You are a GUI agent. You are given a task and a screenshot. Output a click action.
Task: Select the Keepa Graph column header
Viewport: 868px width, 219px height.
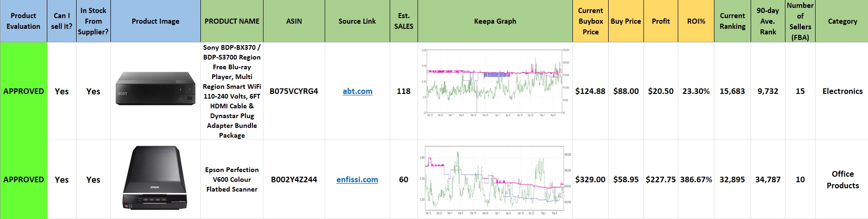[x=495, y=21]
